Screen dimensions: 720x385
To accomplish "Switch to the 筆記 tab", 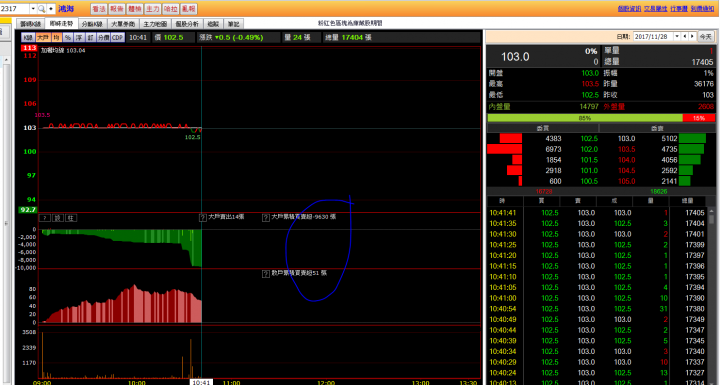I will coord(234,24).
